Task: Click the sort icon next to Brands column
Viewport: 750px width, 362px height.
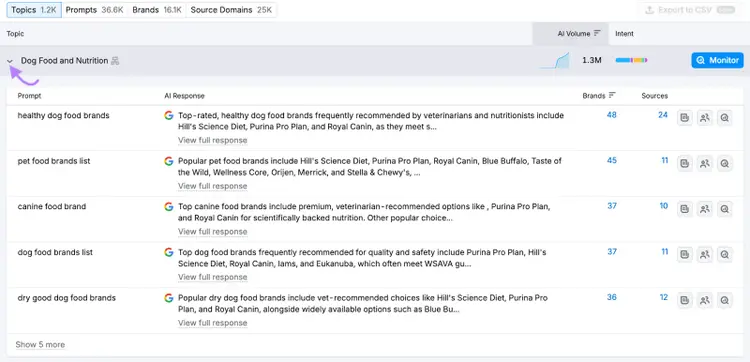Action: click(x=612, y=95)
